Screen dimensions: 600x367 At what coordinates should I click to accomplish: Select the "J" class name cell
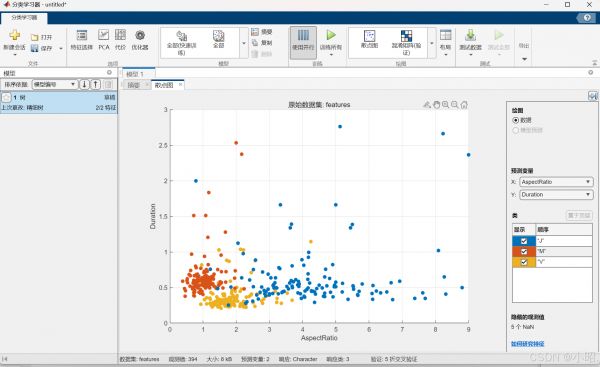point(564,241)
